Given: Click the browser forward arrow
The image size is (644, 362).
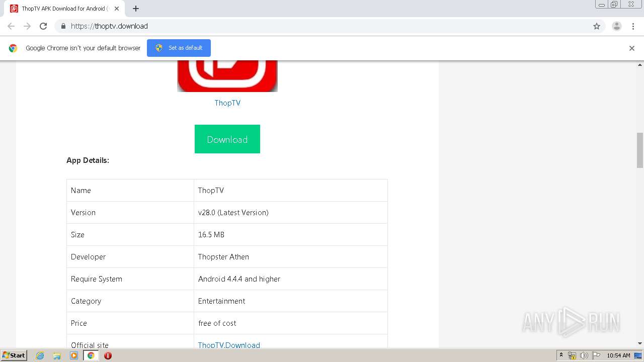Looking at the screenshot, I should (27, 26).
